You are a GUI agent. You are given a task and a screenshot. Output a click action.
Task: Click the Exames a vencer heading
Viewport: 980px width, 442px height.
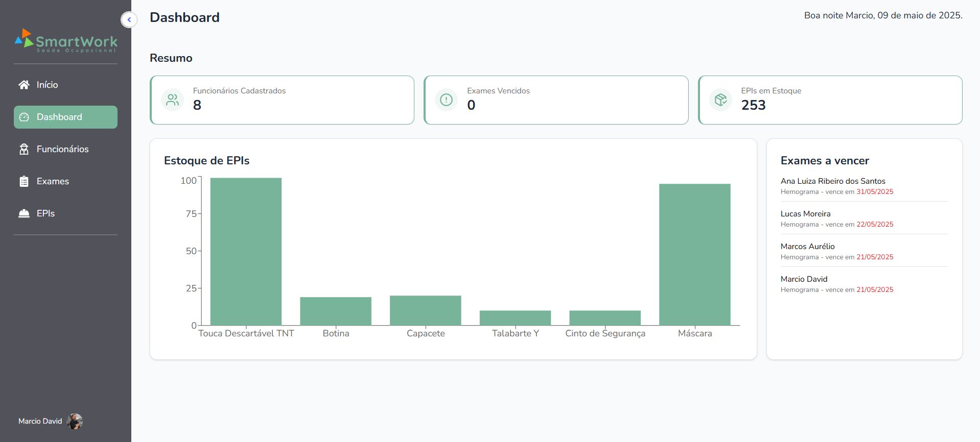coord(825,161)
